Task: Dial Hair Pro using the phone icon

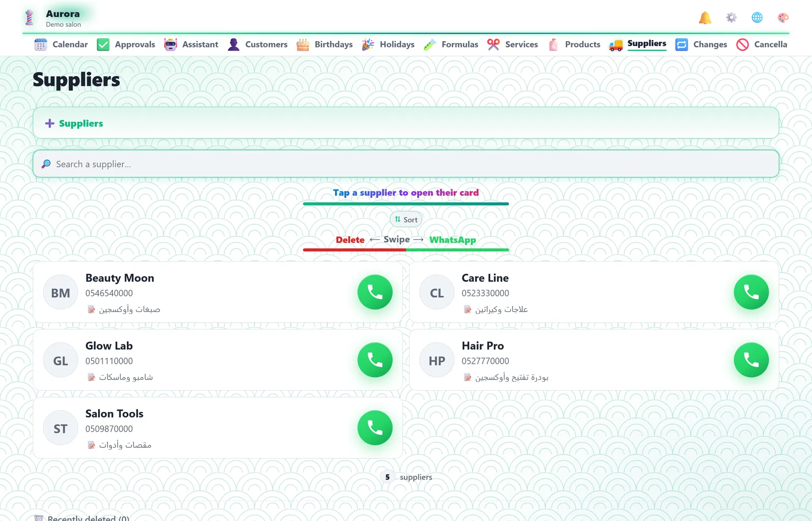Action: [x=751, y=360]
